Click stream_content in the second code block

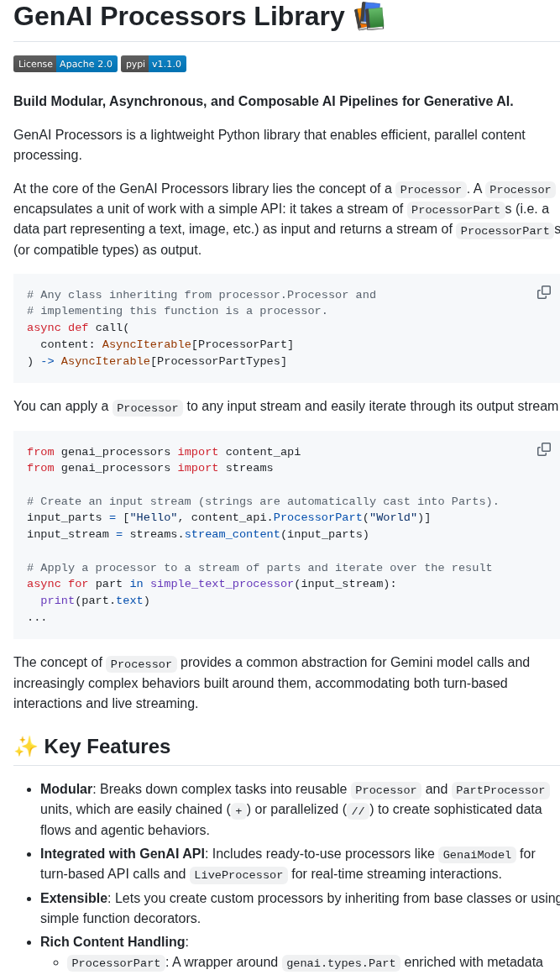233,534
